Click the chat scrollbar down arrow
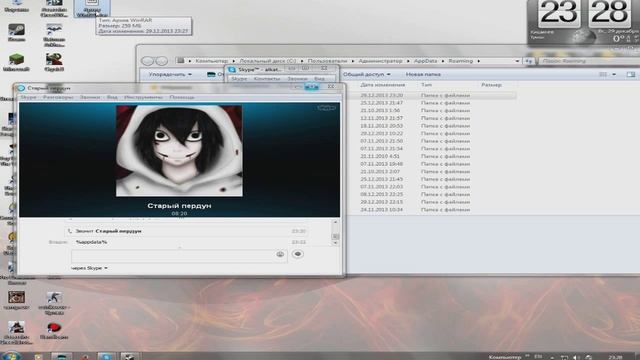Viewport: 640px width, 360px height. [x=336, y=243]
